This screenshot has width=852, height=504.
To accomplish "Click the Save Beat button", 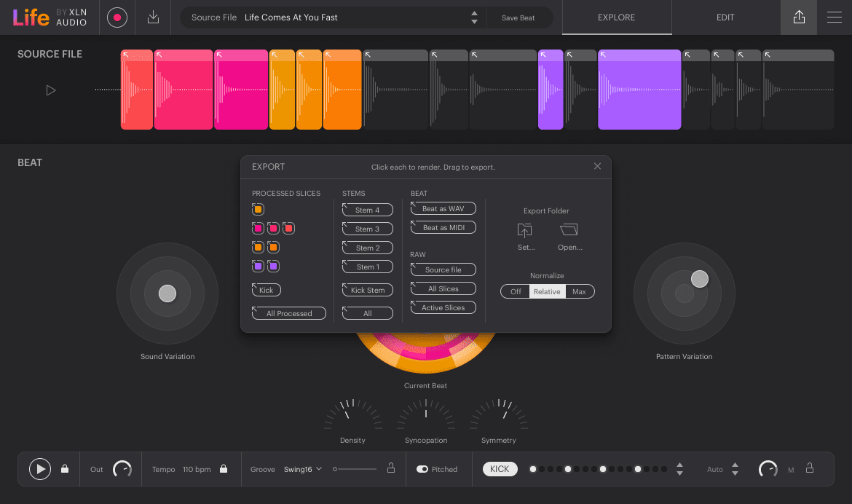I will [519, 17].
